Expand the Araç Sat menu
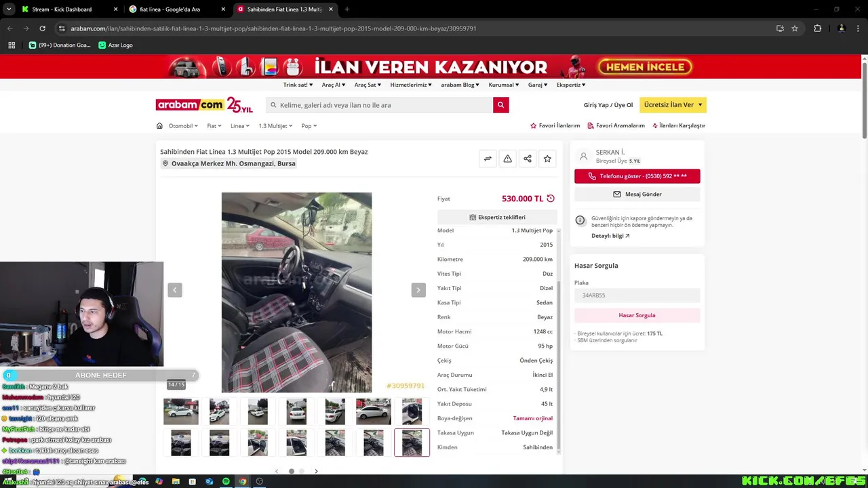This screenshot has width=868, height=488. [368, 85]
